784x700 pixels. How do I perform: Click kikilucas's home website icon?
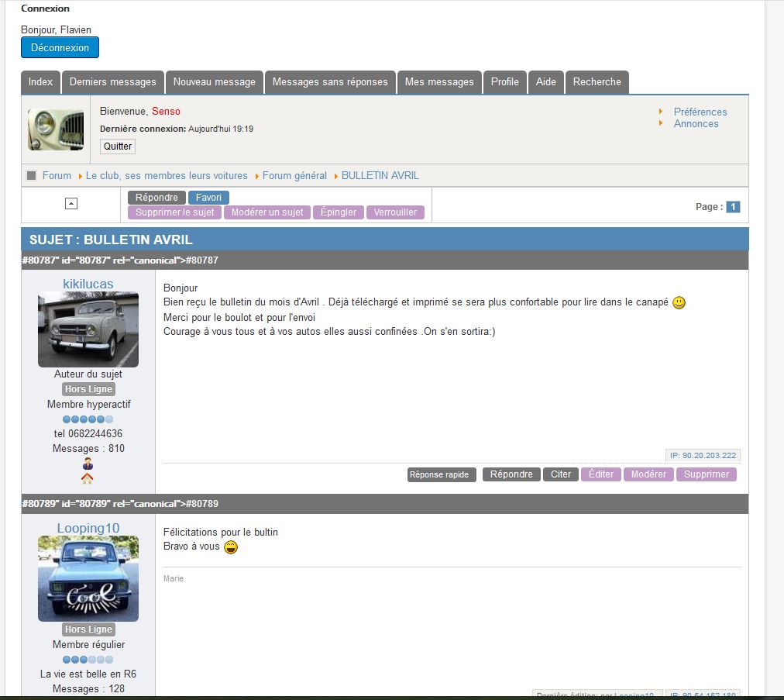(88, 479)
